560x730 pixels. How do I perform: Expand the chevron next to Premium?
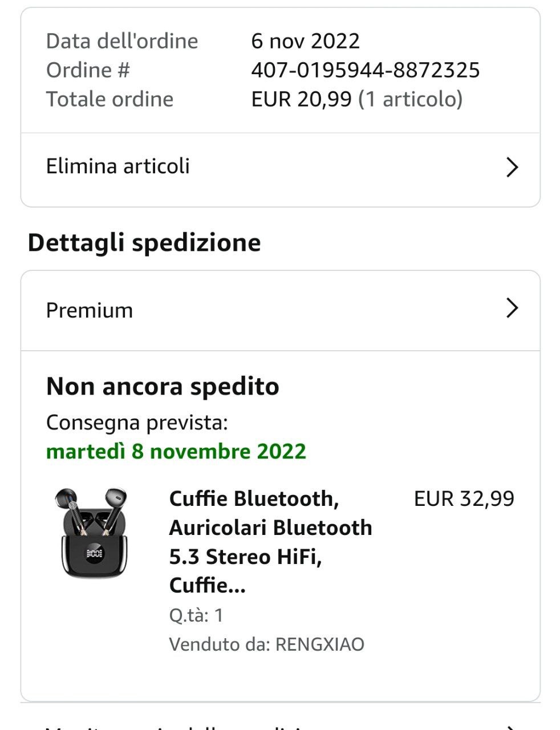click(x=512, y=309)
